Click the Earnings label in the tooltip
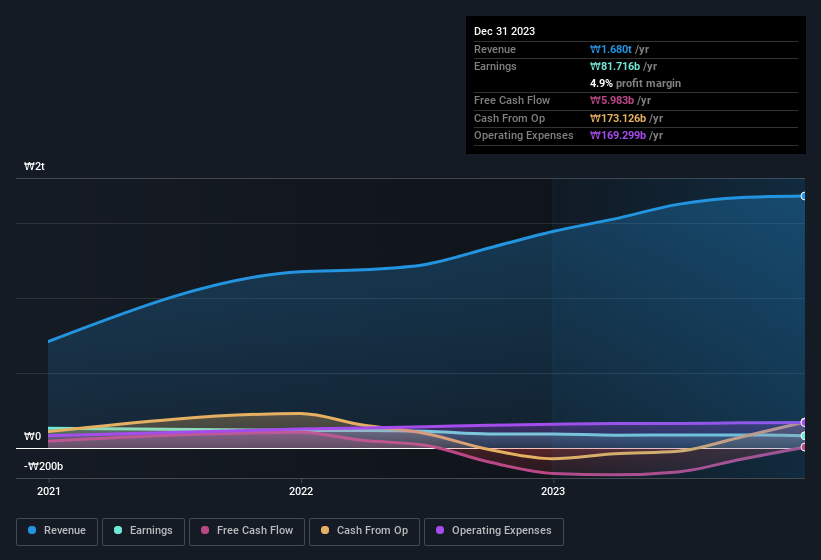Viewport: 821px width, 560px height. 495,66
